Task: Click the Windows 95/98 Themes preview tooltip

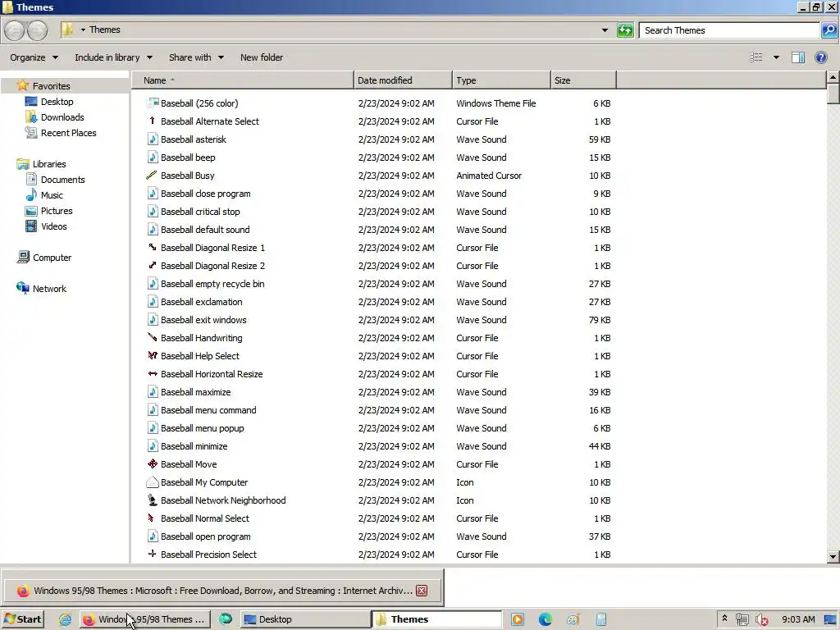Action: (222, 591)
